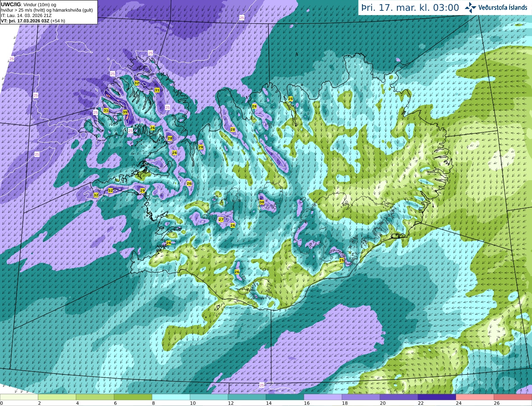532x406 pixels.
Task: Click the yellow gust label "30" on the map
Action: point(262,202)
